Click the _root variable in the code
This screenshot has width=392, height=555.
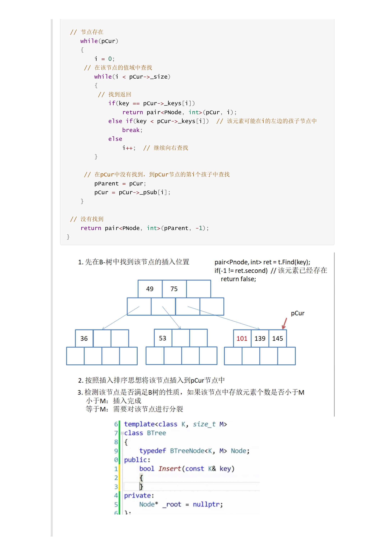(x=172, y=504)
